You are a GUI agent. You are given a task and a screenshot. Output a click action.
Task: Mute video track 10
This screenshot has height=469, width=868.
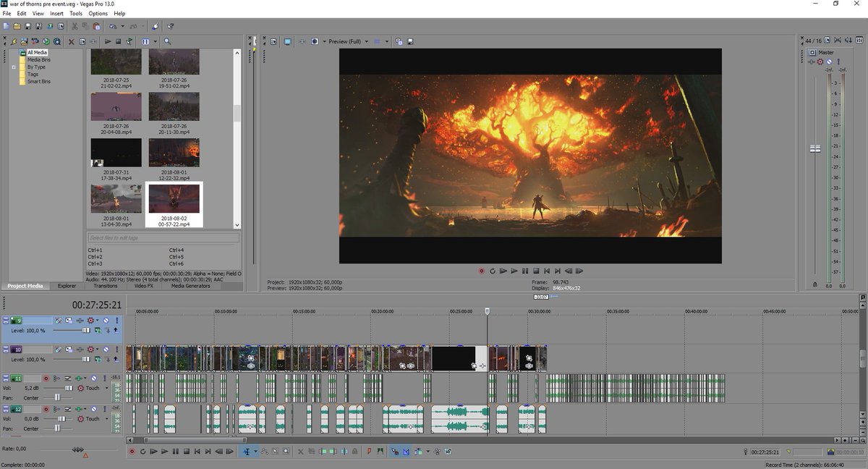pyautogui.click(x=106, y=350)
